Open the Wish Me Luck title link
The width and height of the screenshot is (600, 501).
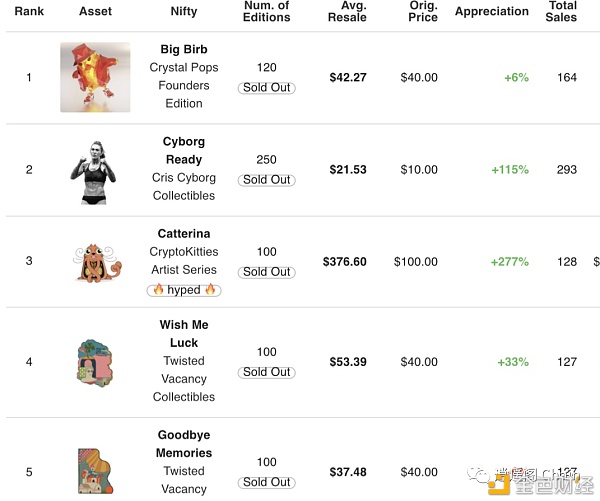pyautogui.click(x=184, y=333)
